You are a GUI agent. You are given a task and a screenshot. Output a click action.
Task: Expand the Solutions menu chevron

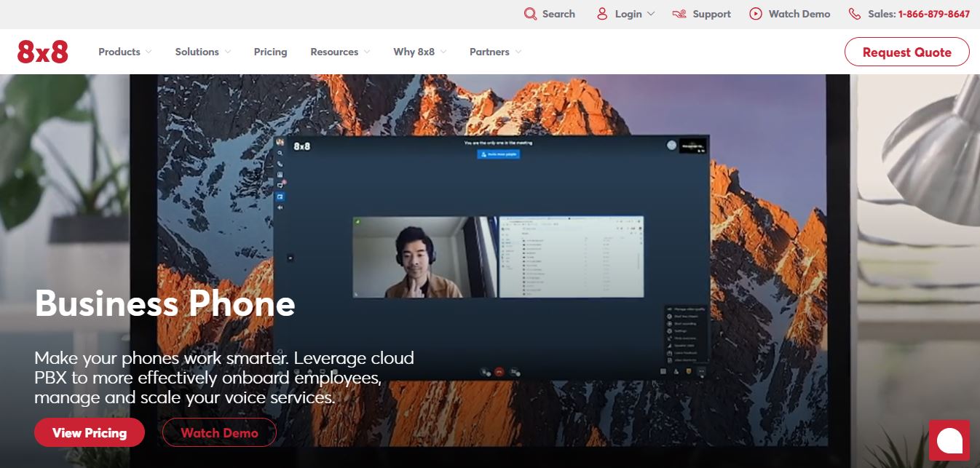(228, 52)
